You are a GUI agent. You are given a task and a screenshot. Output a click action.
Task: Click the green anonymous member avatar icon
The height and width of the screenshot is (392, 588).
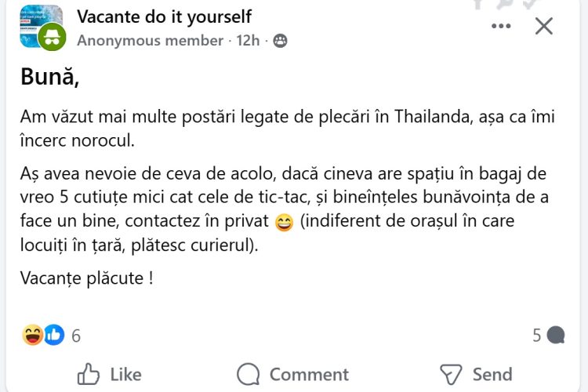(x=52, y=36)
